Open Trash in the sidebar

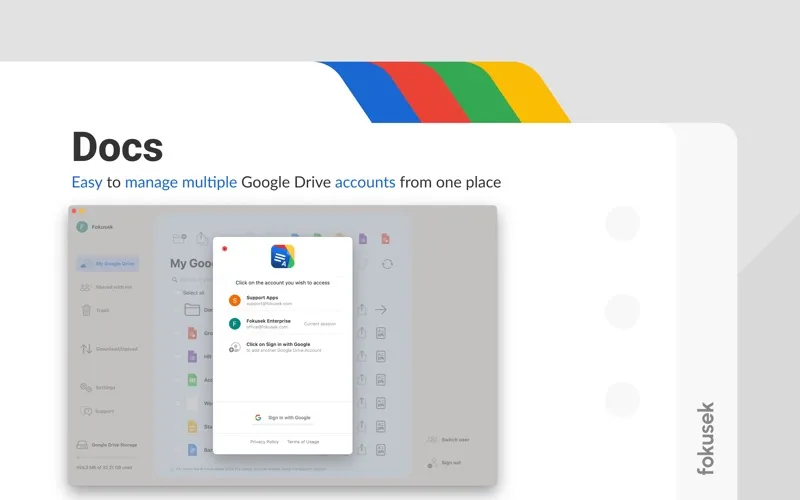coord(95,310)
